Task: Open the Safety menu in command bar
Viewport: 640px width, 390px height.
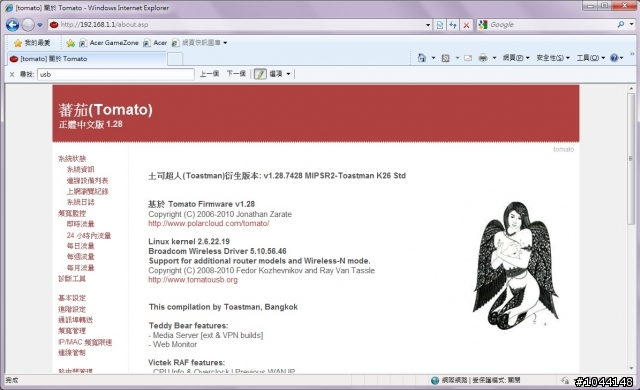Action: (553, 58)
